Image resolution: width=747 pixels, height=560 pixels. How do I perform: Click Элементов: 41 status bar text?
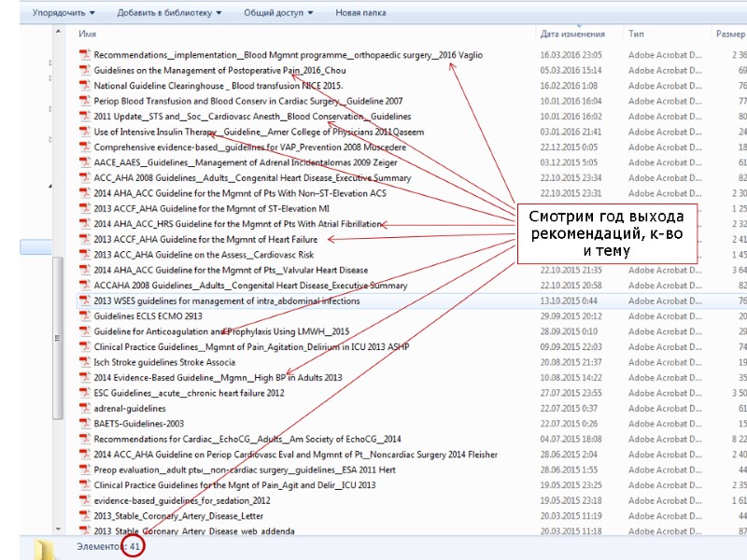coord(108,546)
